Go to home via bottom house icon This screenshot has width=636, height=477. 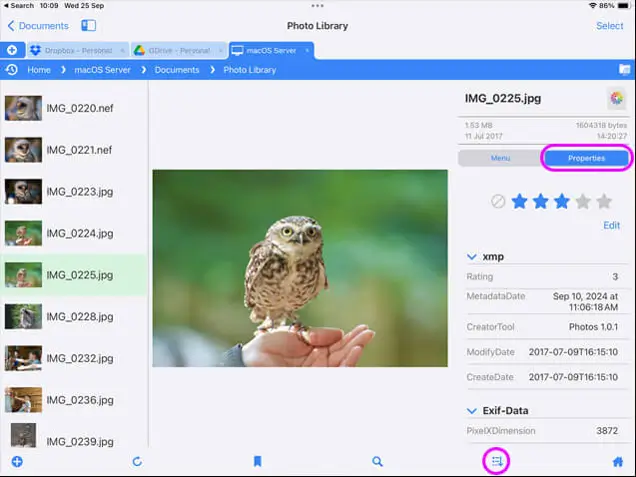pos(618,461)
